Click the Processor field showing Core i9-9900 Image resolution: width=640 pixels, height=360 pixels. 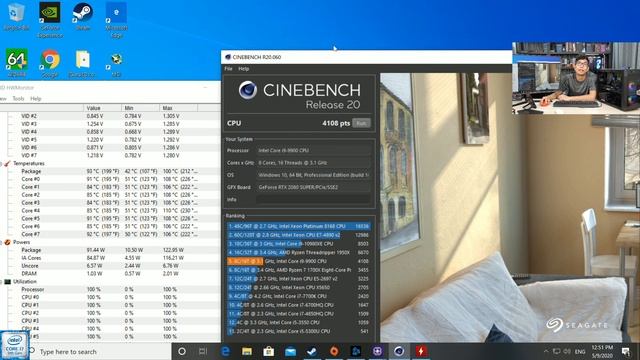click(313, 151)
